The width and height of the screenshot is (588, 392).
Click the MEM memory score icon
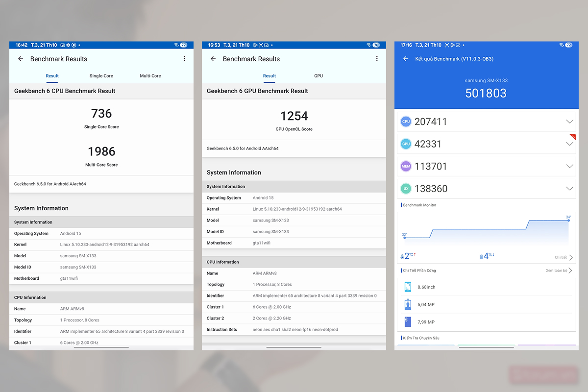tap(406, 166)
